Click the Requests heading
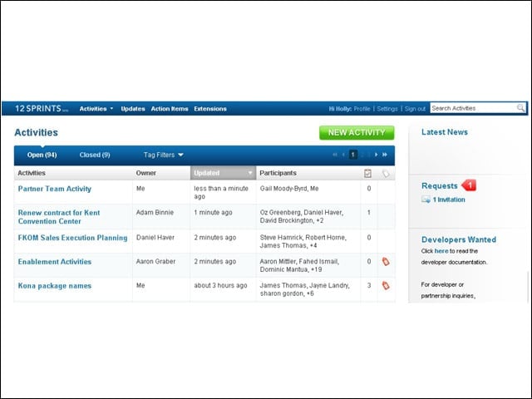Screen dimensions: 532x399 [440, 186]
